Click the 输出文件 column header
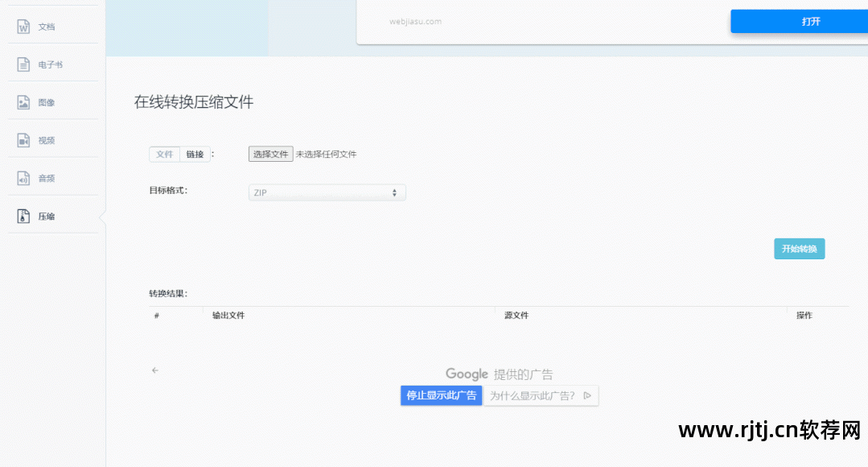 pyautogui.click(x=228, y=316)
